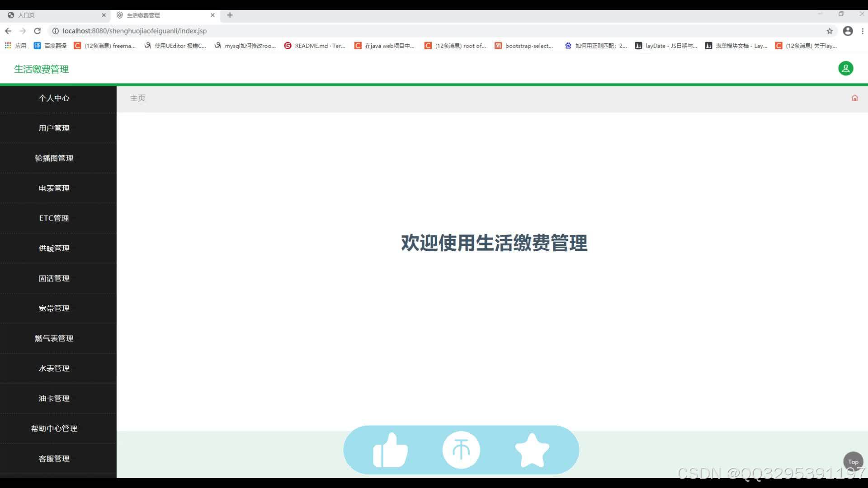Image resolution: width=868 pixels, height=488 pixels.
Task: Click the 主页 breadcrumb text
Action: (x=137, y=98)
